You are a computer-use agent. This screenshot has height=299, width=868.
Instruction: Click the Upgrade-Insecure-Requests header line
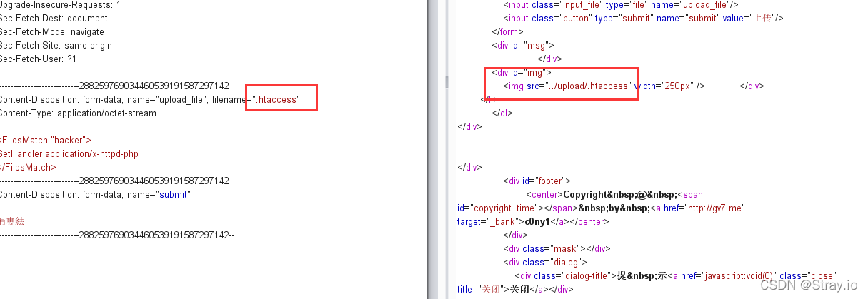click(61, 4)
